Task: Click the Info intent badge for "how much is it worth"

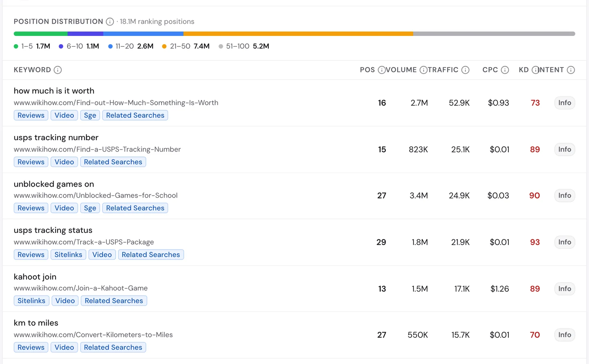Action: pos(565,103)
